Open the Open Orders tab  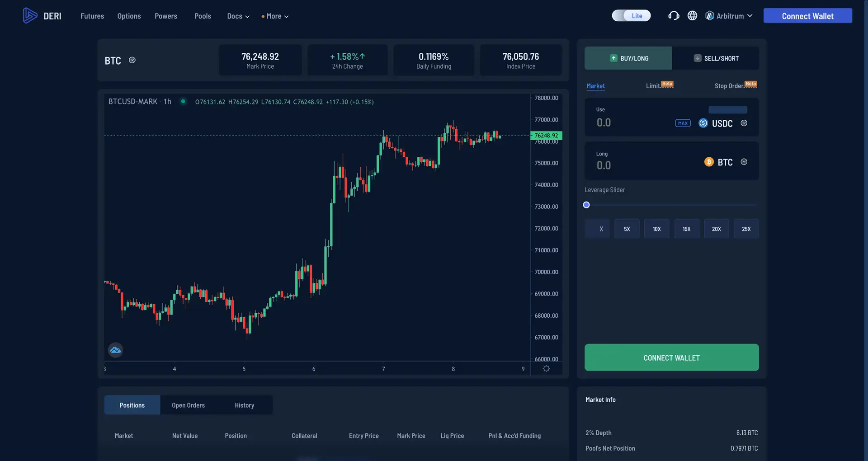(188, 405)
